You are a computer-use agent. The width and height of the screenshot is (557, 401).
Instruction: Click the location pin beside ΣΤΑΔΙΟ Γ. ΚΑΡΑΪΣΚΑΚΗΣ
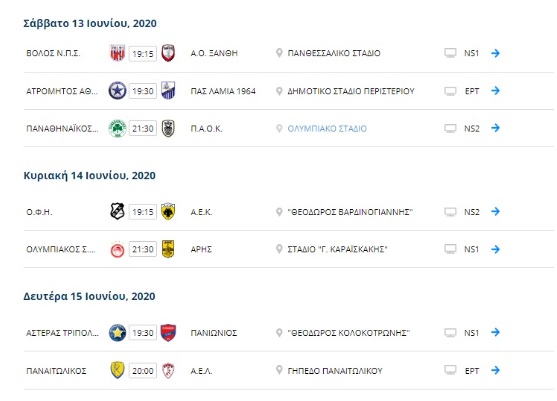point(279,249)
